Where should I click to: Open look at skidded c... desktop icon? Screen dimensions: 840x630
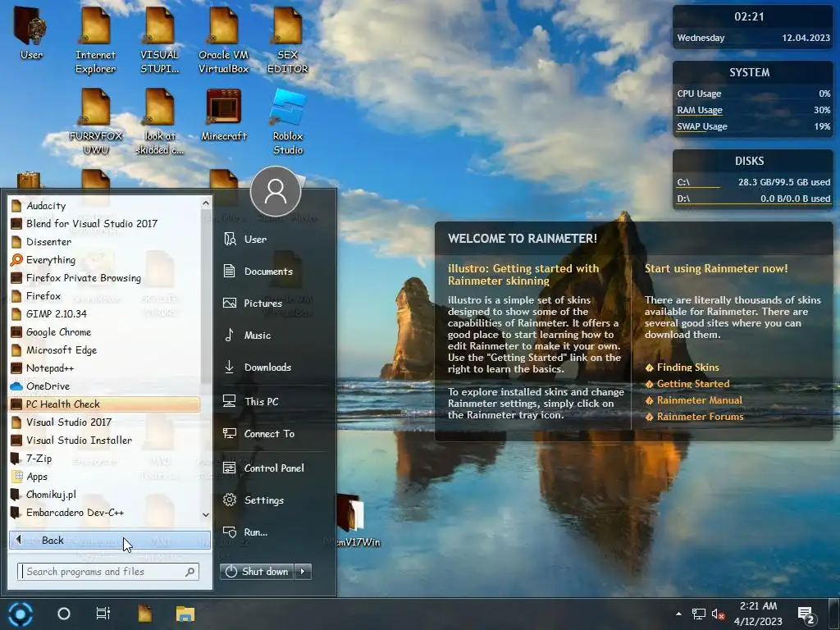click(160, 121)
